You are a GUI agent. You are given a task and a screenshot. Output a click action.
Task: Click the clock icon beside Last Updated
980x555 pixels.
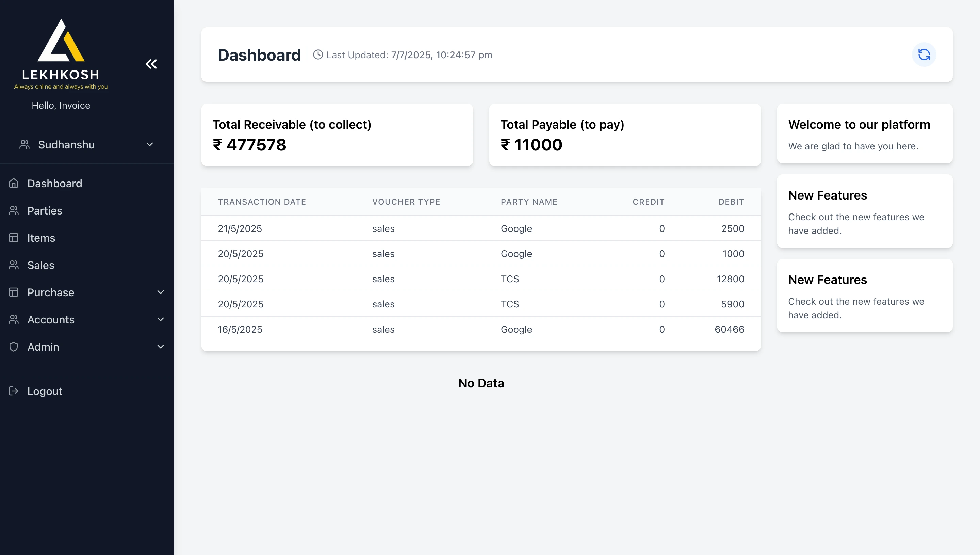pos(318,54)
